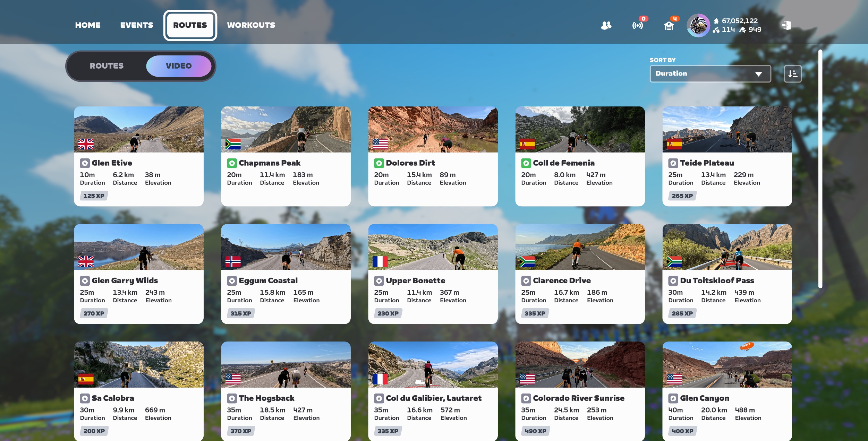This screenshot has width=868, height=441.
Task: Click the 285 XP tag on Du Toitskloof Pass
Action: tap(682, 313)
